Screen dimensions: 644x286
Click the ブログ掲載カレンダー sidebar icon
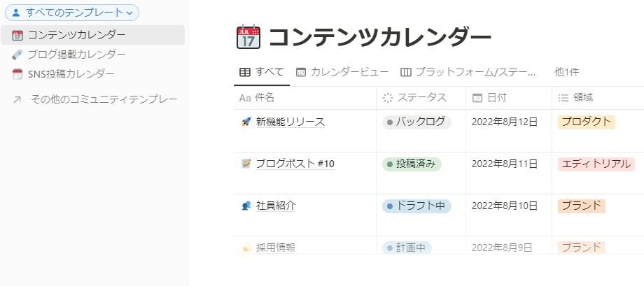[x=17, y=55]
